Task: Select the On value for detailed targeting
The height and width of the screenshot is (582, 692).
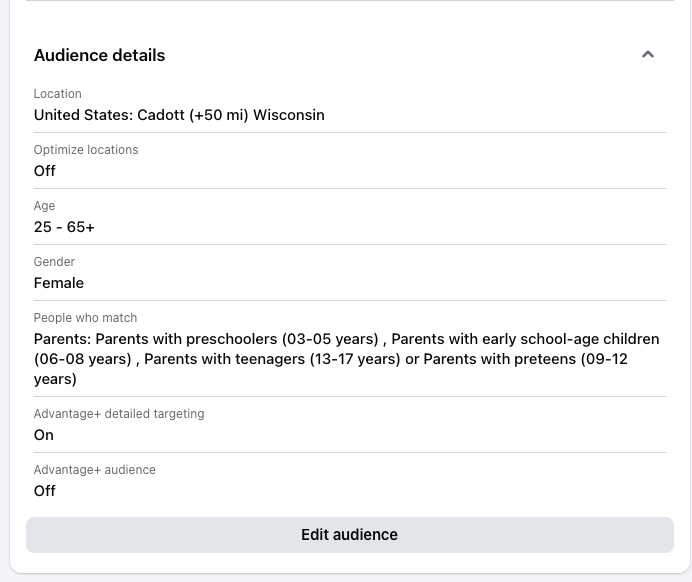Action: click(44, 435)
